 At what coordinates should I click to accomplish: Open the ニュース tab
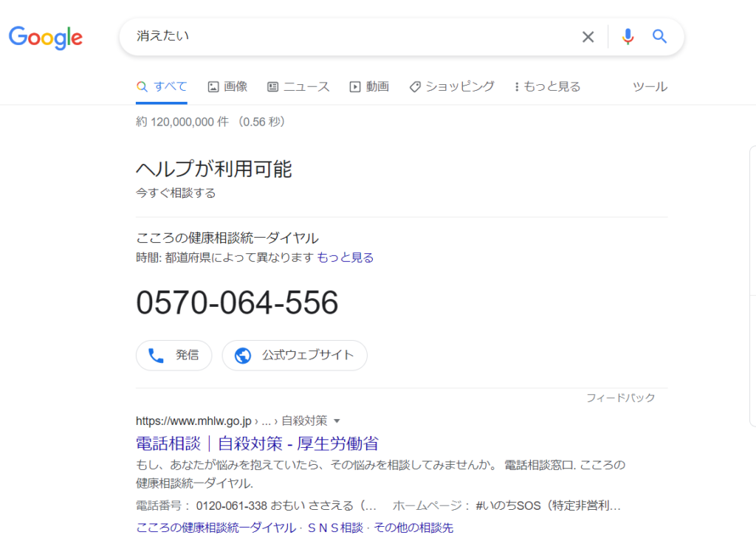pyautogui.click(x=298, y=87)
